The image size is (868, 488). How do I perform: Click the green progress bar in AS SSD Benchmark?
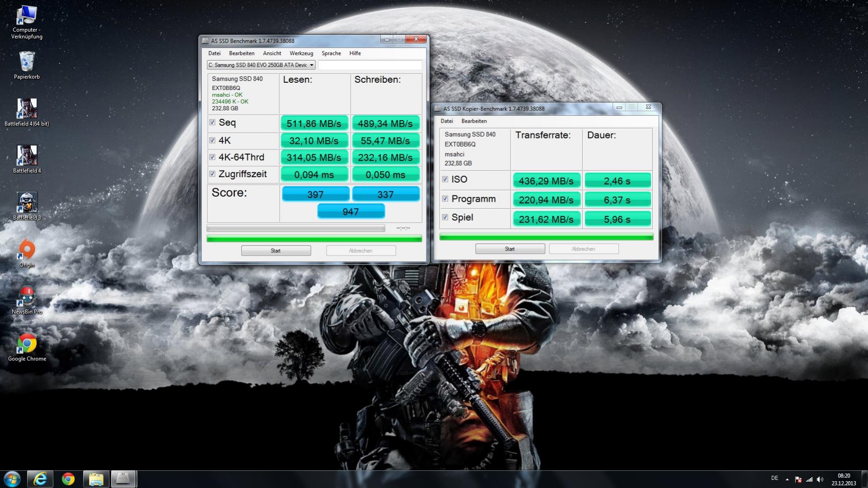pos(314,238)
